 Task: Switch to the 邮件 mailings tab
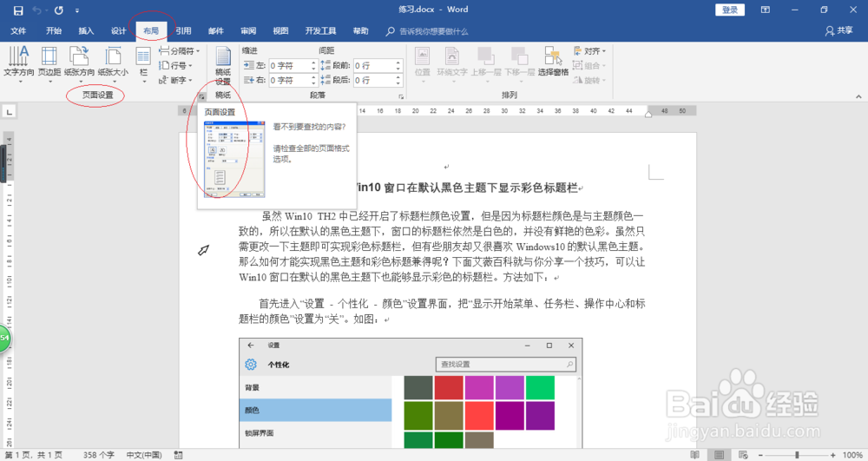216,31
